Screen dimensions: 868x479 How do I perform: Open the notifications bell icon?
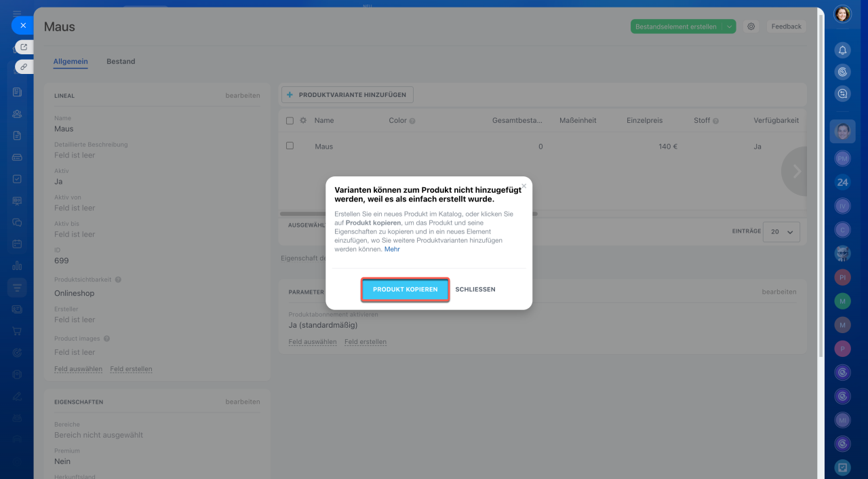click(842, 50)
